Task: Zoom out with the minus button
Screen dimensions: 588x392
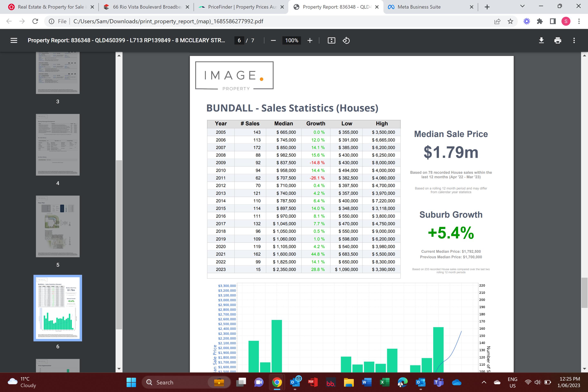Action: pos(273,40)
